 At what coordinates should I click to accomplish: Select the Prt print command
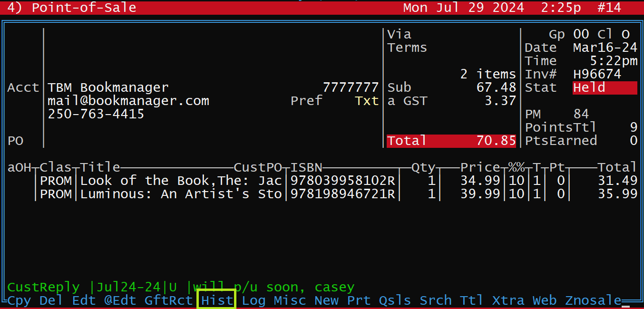point(359,300)
